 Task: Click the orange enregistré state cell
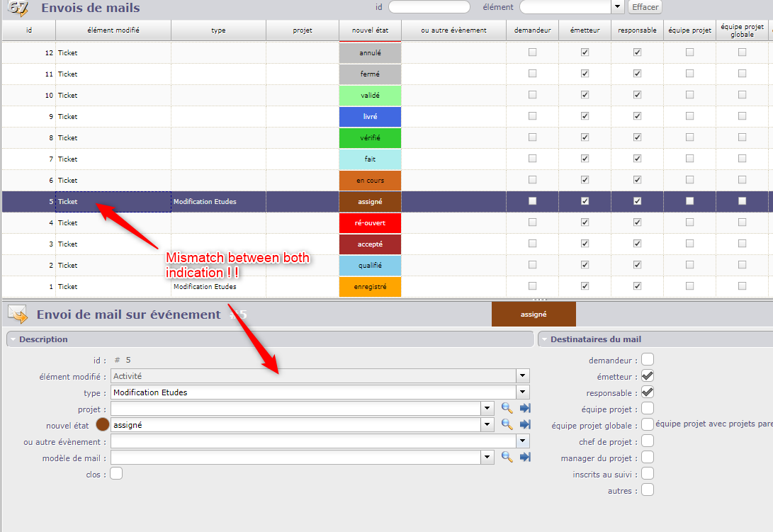(371, 287)
